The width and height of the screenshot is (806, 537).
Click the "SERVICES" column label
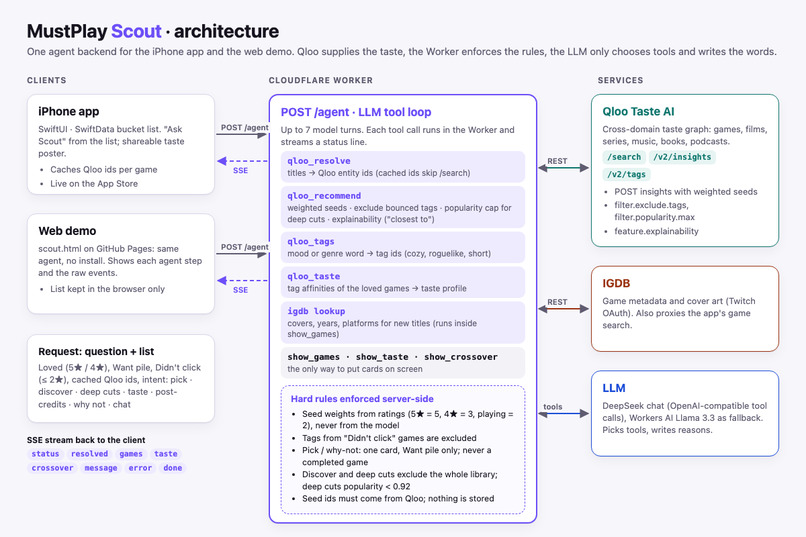(x=620, y=80)
